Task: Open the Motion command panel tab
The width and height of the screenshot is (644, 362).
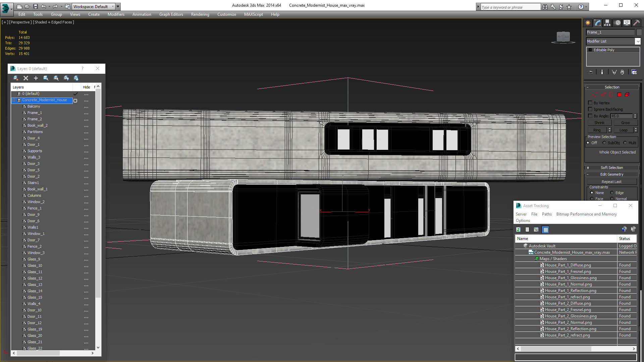Action: pos(618,23)
